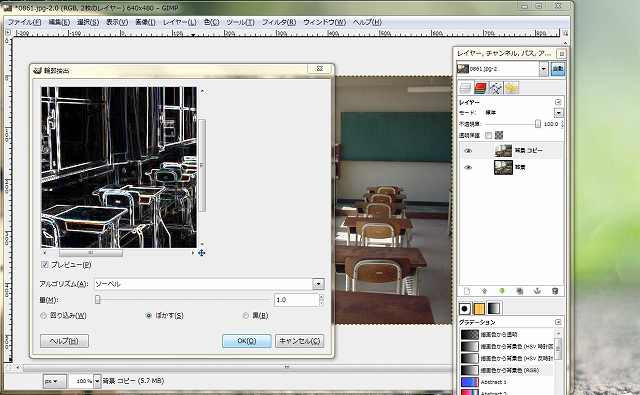Open the Algorithm dropdown showing ソーベル
Screen dimensions: 640x395
click(209, 284)
